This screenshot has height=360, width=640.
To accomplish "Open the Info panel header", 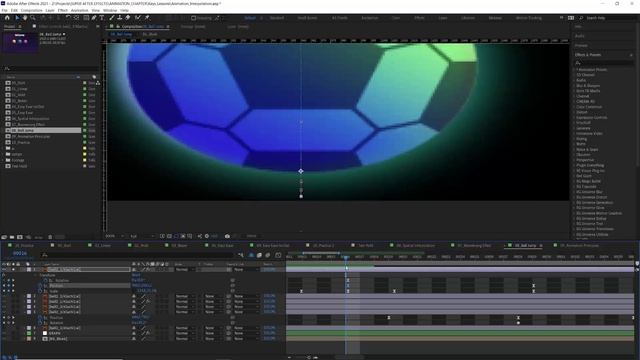I will coord(578,27).
